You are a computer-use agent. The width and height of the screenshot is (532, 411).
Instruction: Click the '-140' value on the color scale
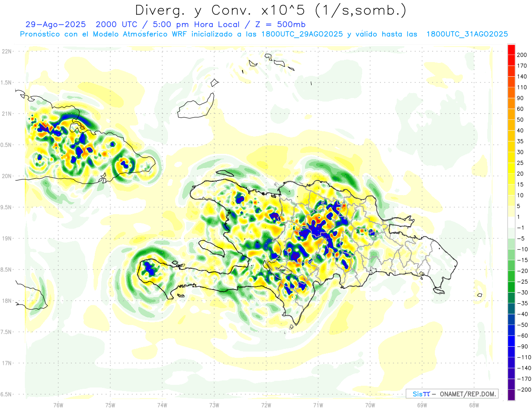click(524, 368)
